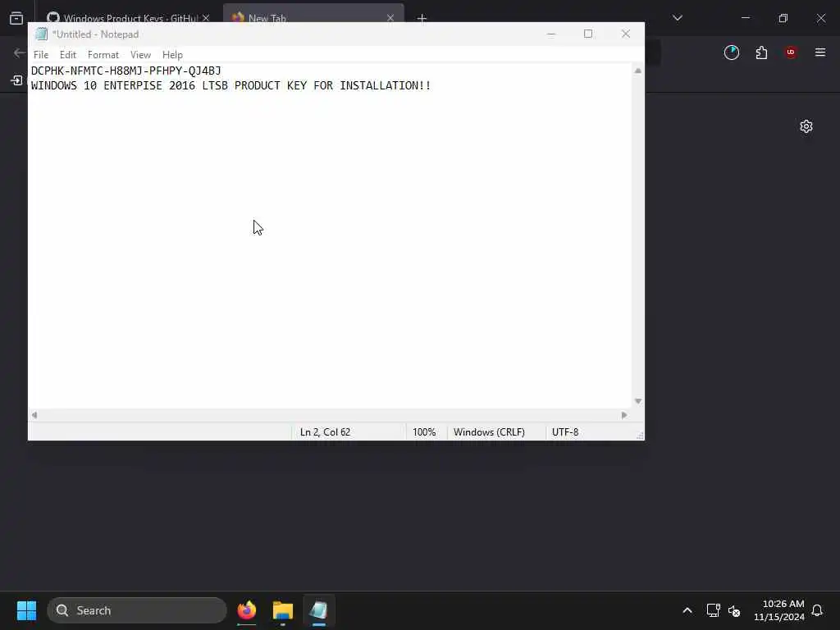Click the Windows (CRLF) status entry
840x630 pixels.
tap(489, 432)
